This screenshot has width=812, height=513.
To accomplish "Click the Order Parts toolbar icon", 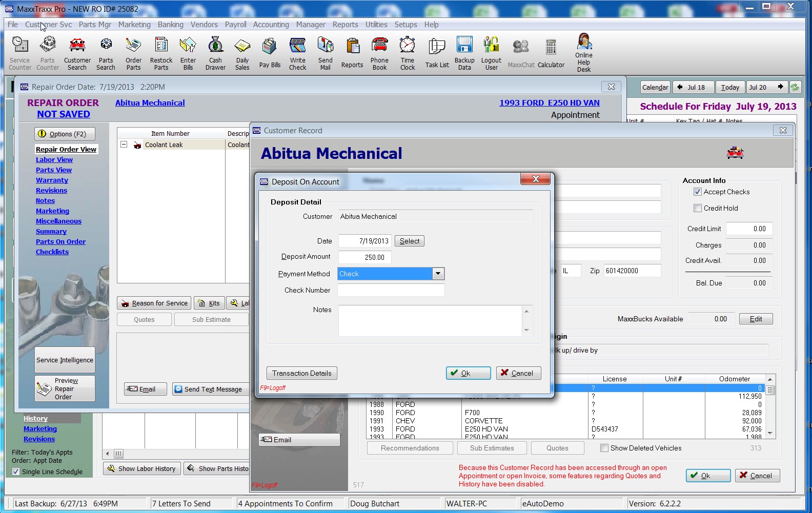I will click(133, 53).
